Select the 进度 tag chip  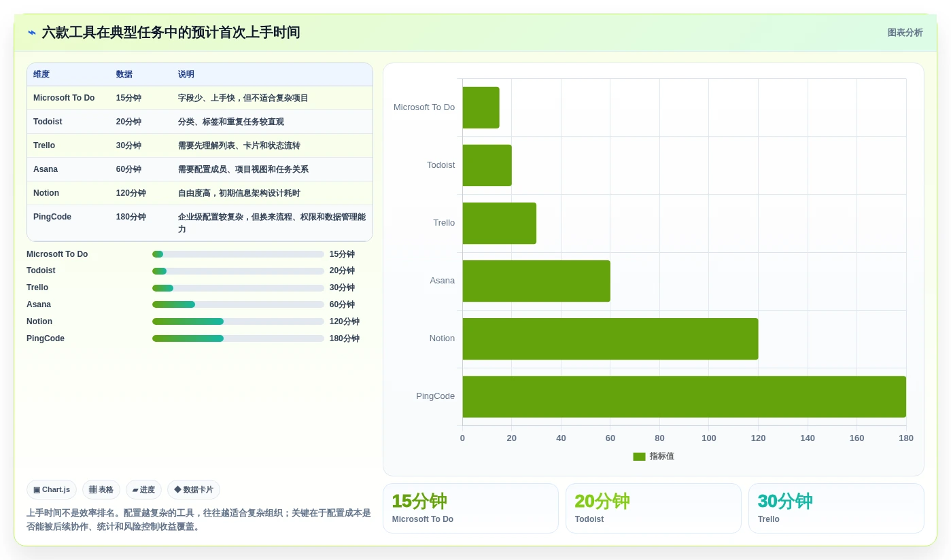pos(143,489)
